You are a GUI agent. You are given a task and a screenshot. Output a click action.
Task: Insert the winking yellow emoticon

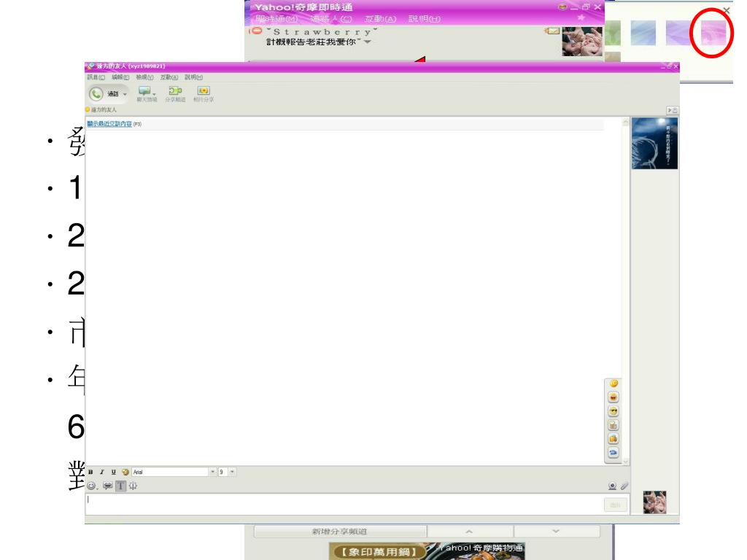(x=614, y=384)
